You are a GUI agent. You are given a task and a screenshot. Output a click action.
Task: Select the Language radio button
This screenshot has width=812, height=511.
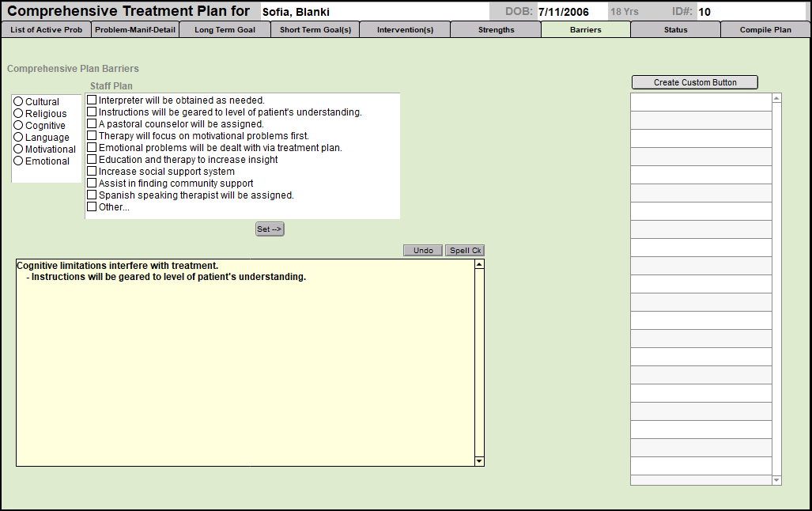coord(18,138)
